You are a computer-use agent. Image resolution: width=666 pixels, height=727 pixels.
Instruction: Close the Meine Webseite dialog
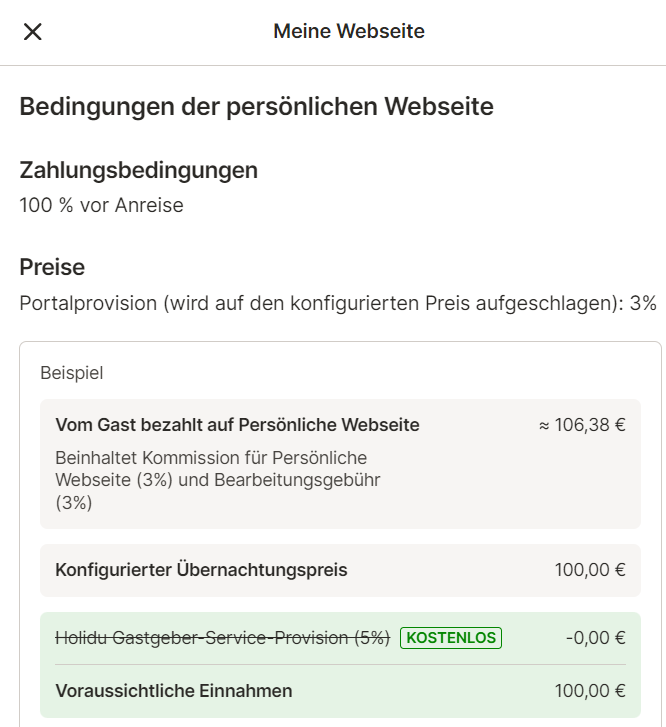click(32, 32)
